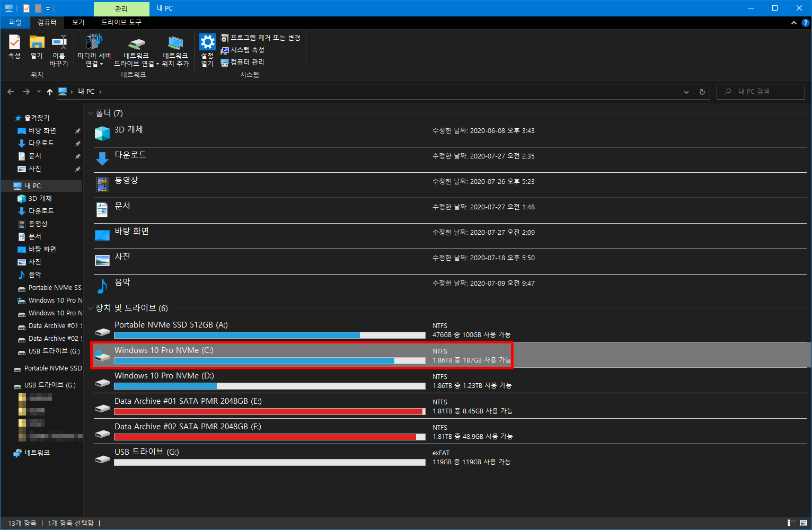Viewport: 812px width, 530px height.
Task: Click 내 PC in the address bar
Action: [x=86, y=92]
